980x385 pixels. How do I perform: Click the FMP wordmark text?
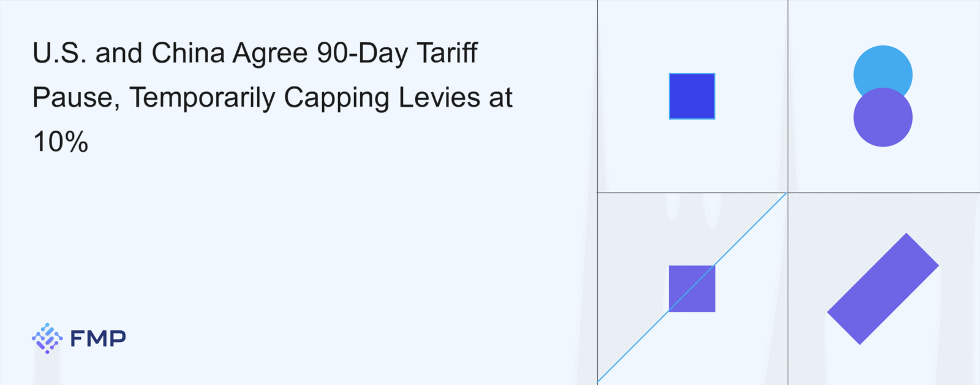click(98, 338)
